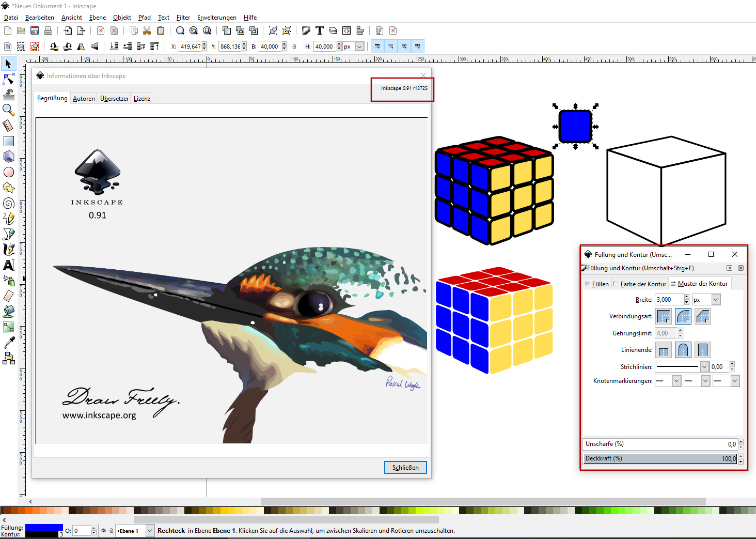Expand the stroke width unit dropdown

[x=716, y=300]
